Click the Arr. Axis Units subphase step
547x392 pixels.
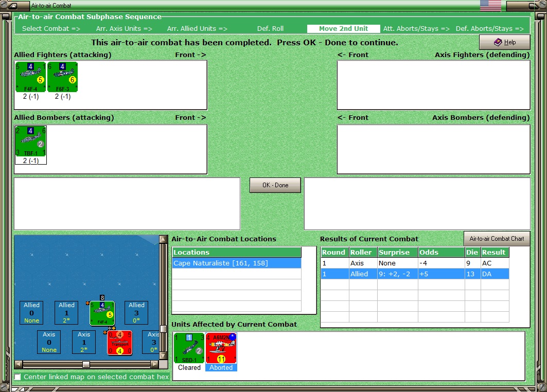[124, 29]
